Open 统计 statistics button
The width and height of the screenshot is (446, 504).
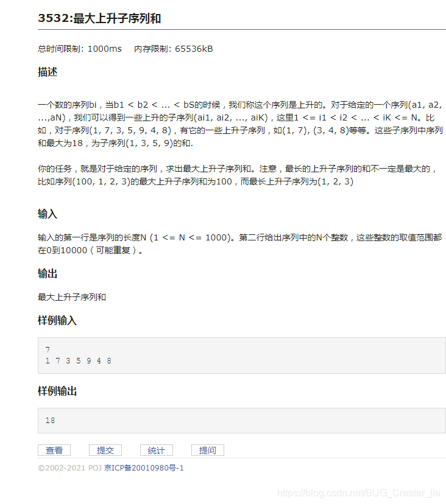(x=157, y=450)
